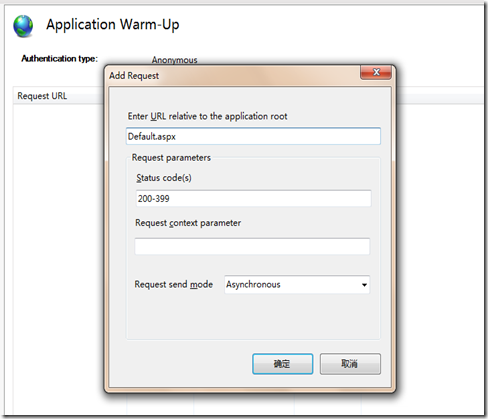
Task: Click the empty Request context parameter field
Action: 252,246
